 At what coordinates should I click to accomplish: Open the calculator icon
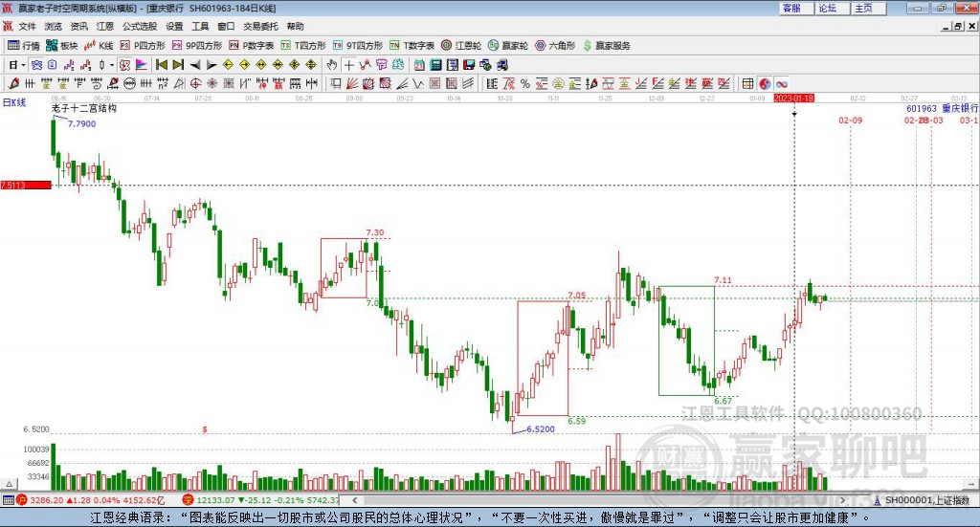[x=435, y=65]
